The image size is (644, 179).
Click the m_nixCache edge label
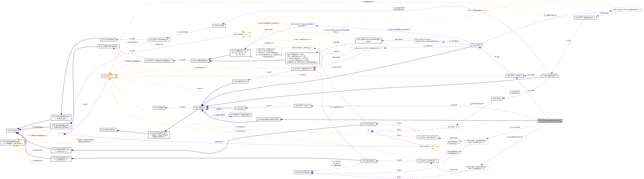coord(515,127)
